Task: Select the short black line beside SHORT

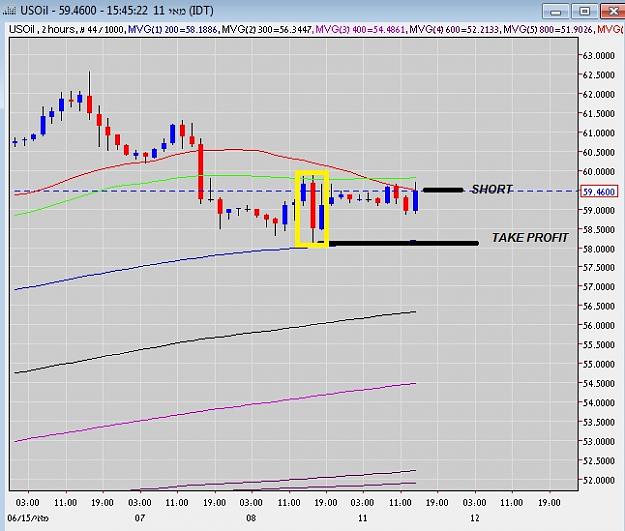Action: (443, 190)
